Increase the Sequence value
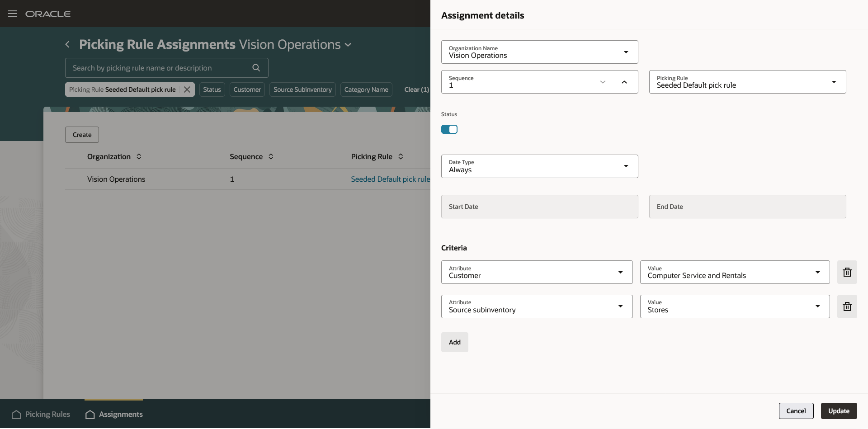The image size is (868, 429). [624, 82]
